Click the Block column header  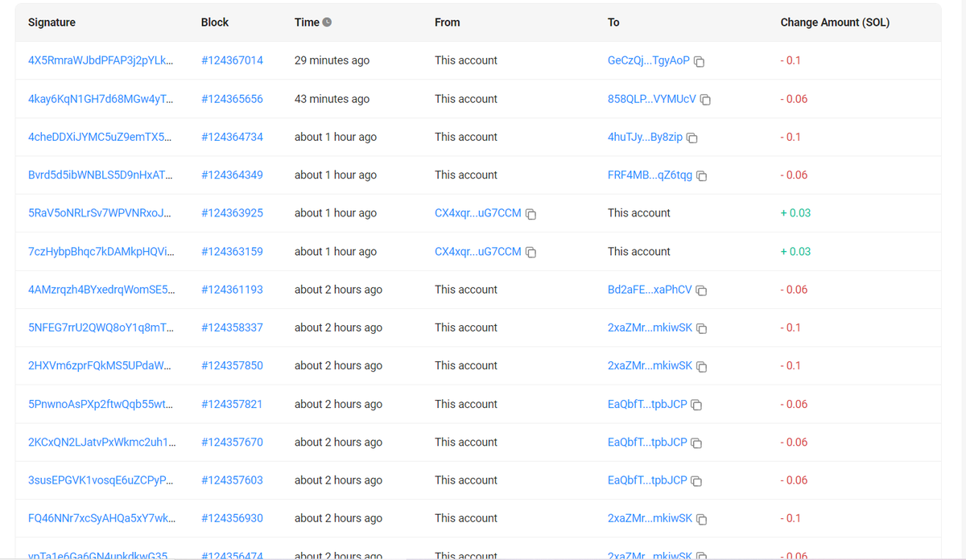[x=215, y=23]
